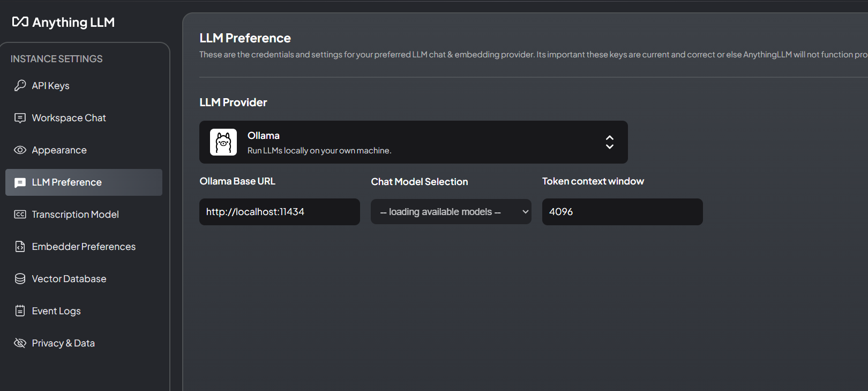This screenshot has height=391, width=868.
Task: Open the Privacy & Data link
Action: [x=63, y=343]
